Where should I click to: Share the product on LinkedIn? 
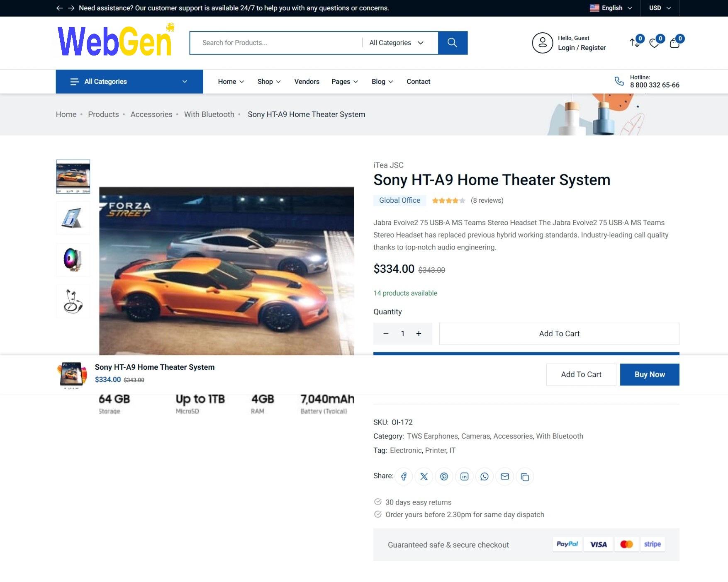[x=465, y=477]
